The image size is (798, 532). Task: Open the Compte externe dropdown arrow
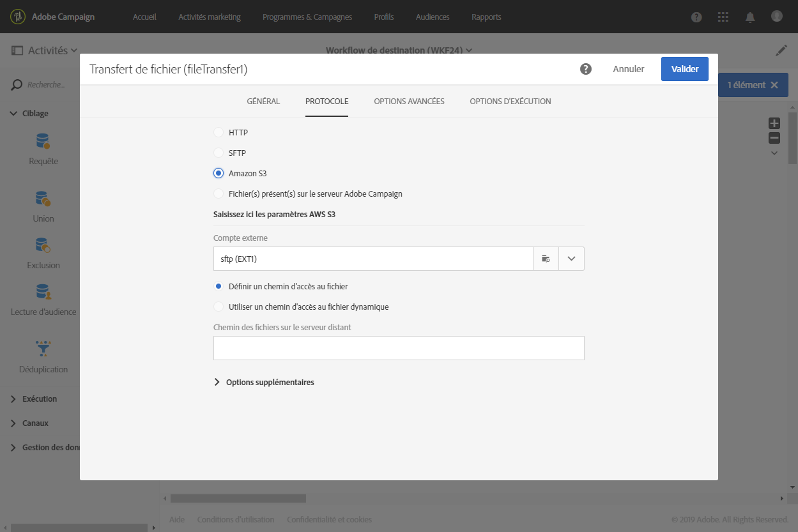(x=571, y=259)
